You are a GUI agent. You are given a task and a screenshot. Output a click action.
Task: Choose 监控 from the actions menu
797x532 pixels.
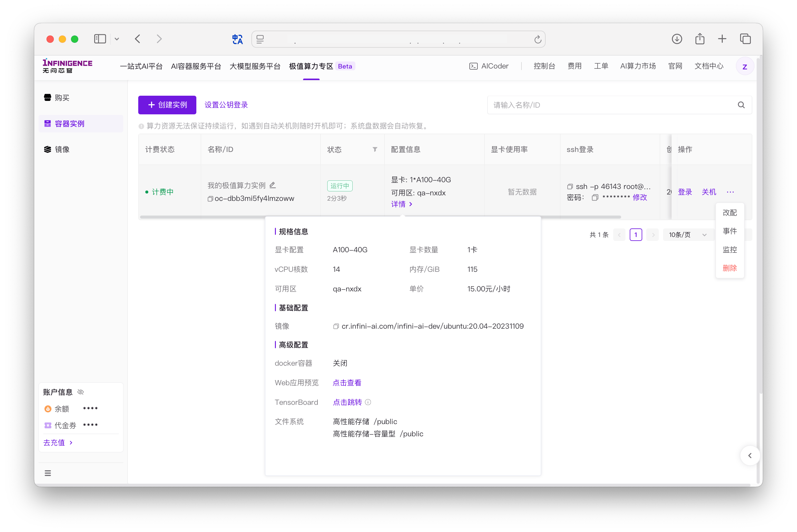pyautogui.click(x=729, y=250)
